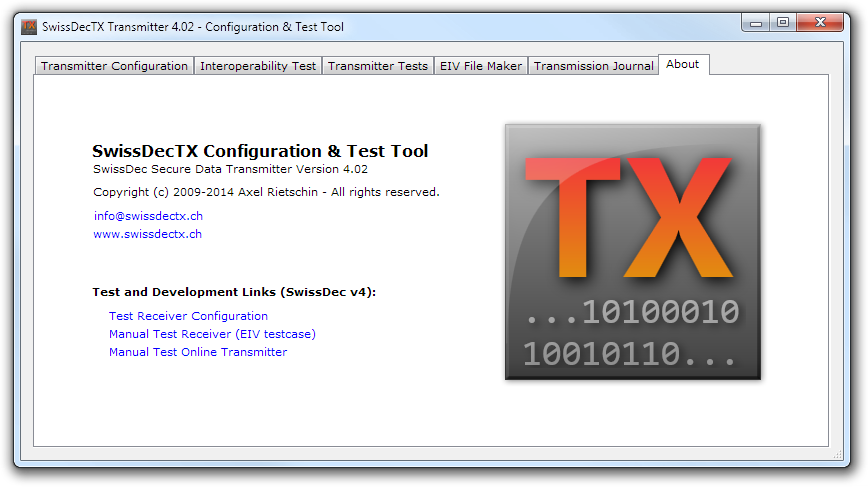Select the Transmitter Tests tab
Image resolution: width=868 pixels, height=487 pixels.
377,66
